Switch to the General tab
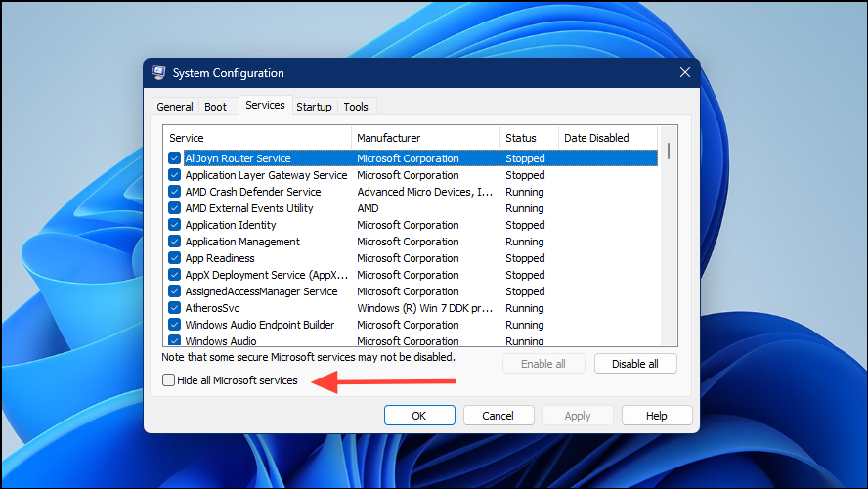Screen dimensions: 868x489 point(175,107)
